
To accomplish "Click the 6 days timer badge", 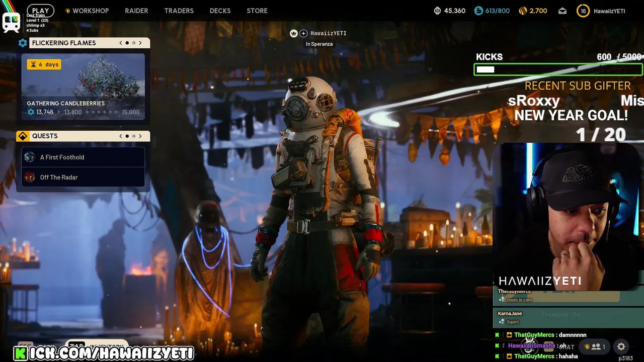I will 44,64.
